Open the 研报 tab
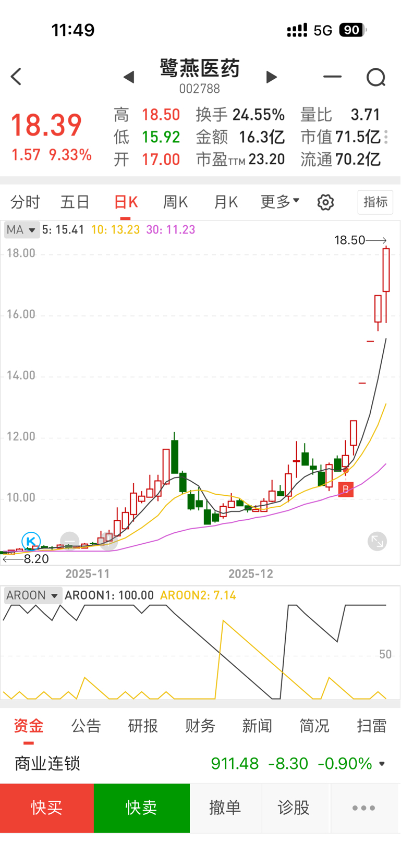The width and height of the screenshot is (401, 868). click(x=143, y=726)
